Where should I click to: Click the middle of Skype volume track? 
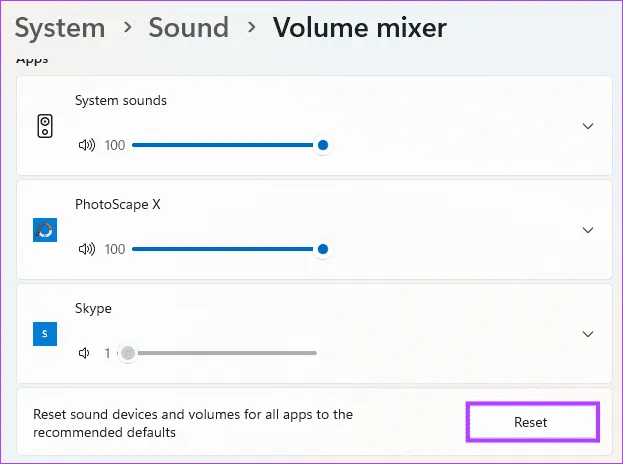pos(224,353)
